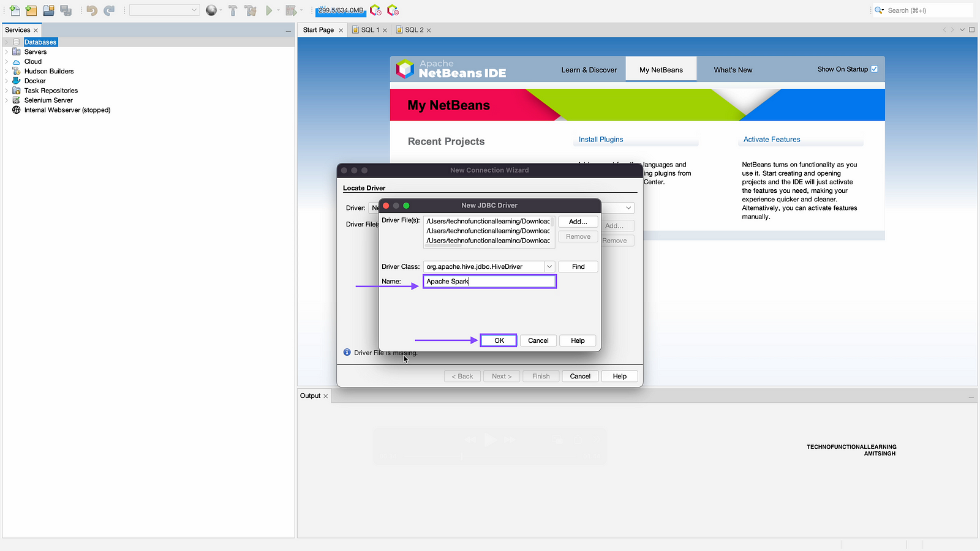Switch to the SQL 2 tab
This screenshot has width=980, height=551.
(x=413, y=30)
